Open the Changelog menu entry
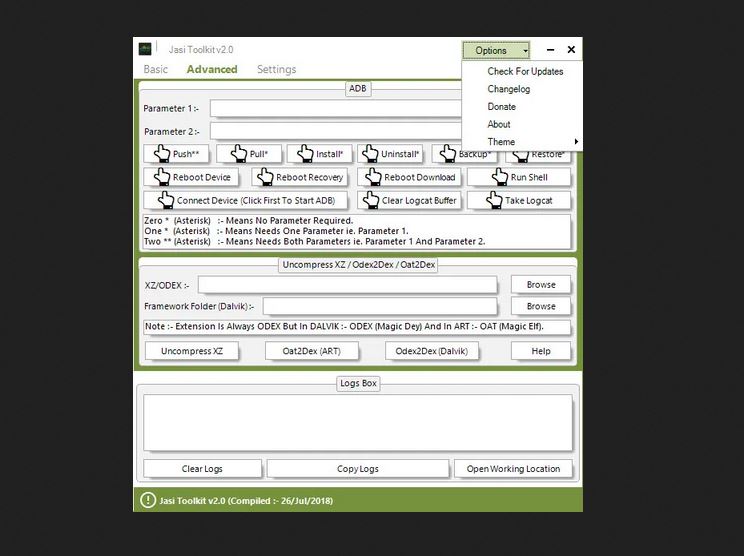744x556 pixels. coord(522,89)
